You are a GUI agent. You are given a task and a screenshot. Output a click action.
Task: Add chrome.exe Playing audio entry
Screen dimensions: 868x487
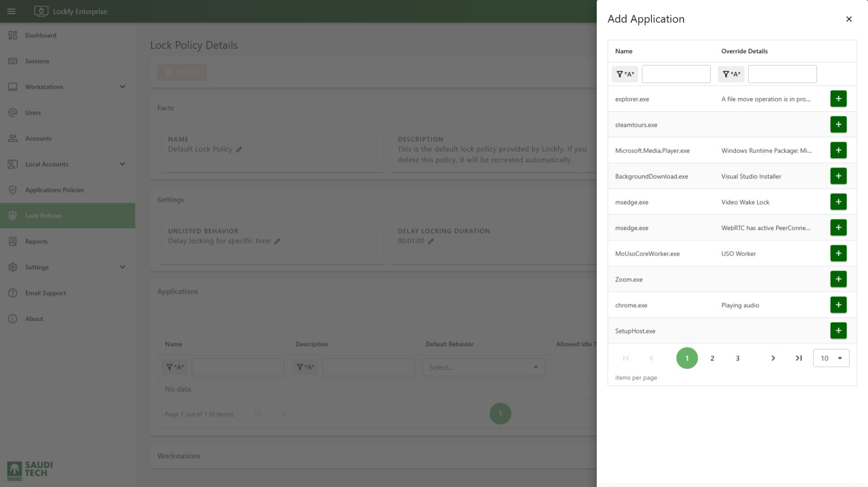click(838, 304)
